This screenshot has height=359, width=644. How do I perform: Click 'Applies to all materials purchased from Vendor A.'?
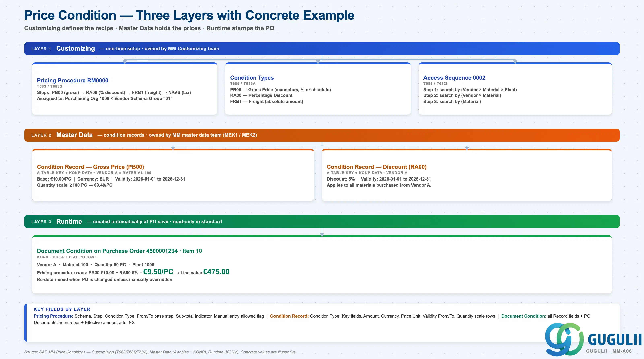click(379, 185)
